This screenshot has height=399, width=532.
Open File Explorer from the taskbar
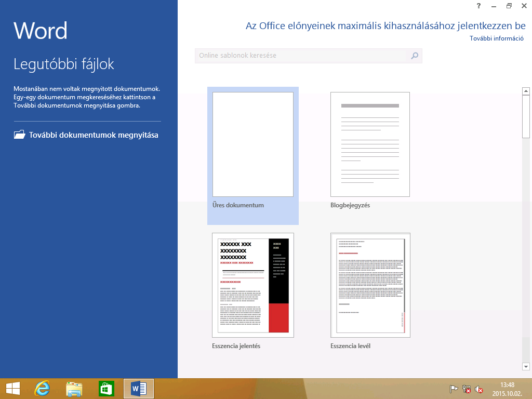74,389
